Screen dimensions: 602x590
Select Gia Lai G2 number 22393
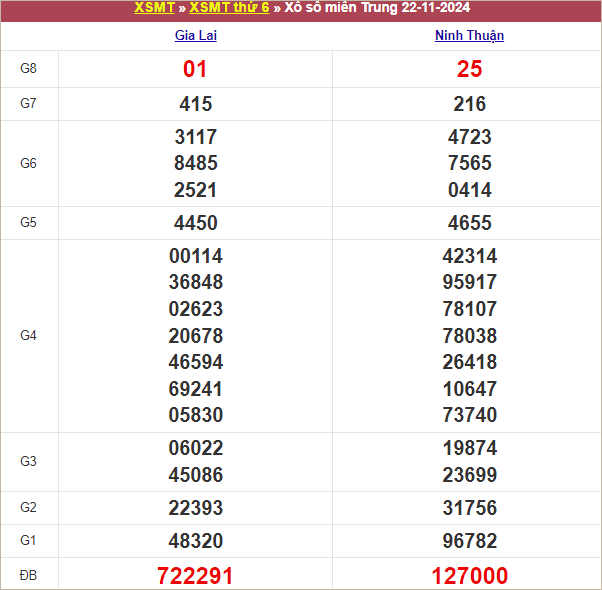coord(195,508)
